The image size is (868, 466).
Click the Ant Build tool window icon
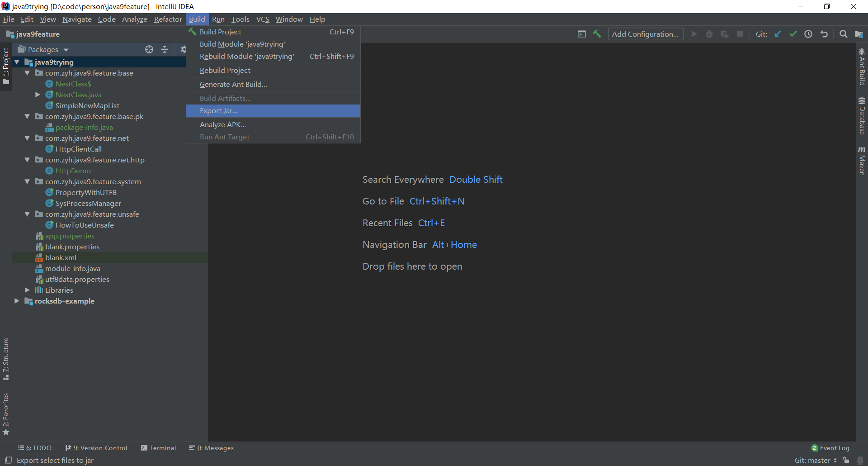862,66
